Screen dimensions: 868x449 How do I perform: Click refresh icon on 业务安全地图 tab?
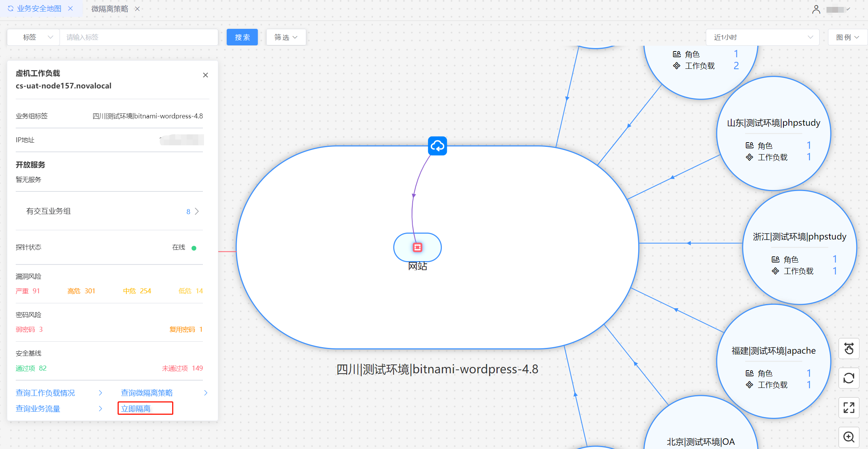pos(10,8)
